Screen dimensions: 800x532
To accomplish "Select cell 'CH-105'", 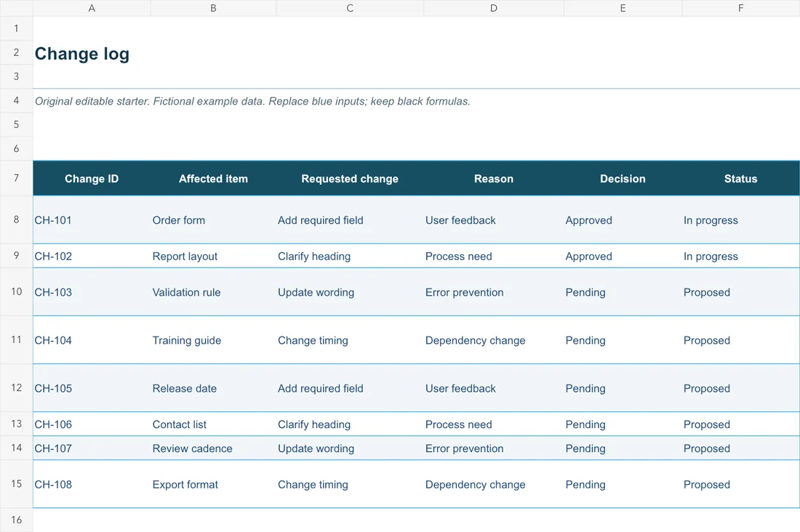I will pyautogui.click(x=92, y=388).
